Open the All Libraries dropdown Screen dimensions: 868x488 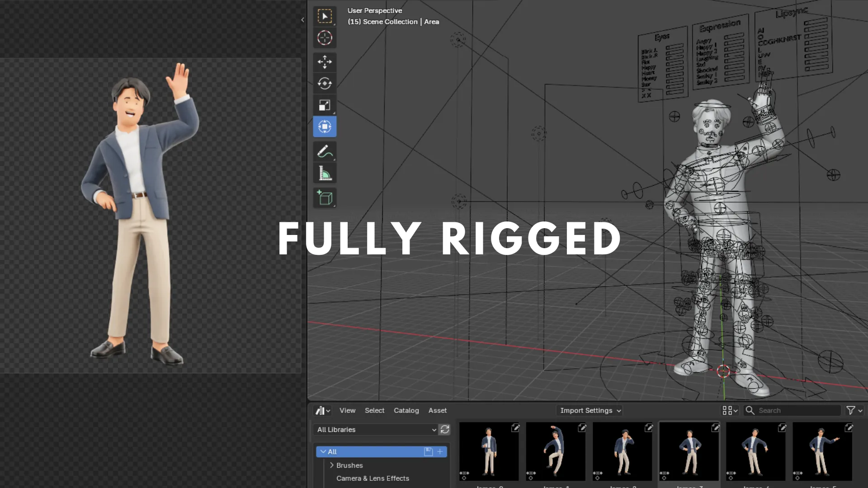point(376,430)
